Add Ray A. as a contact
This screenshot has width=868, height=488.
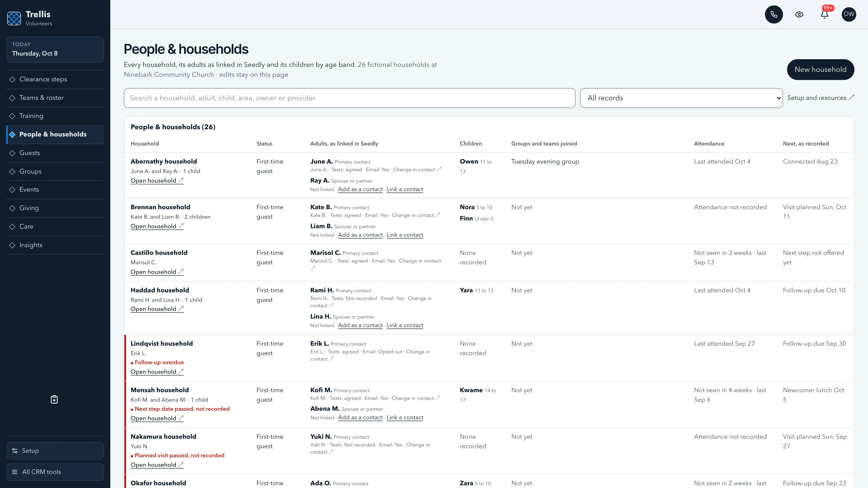coord(360,190)
